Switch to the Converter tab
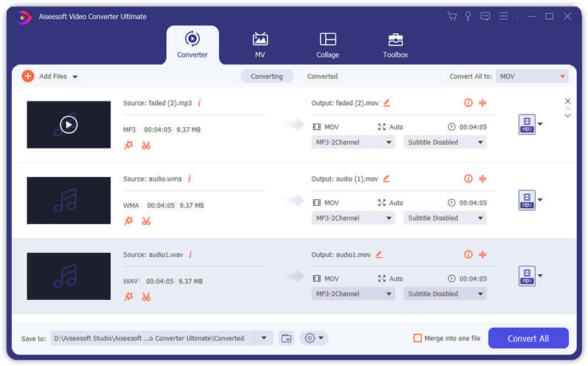588x366 pixels. (x=193, y=45)
